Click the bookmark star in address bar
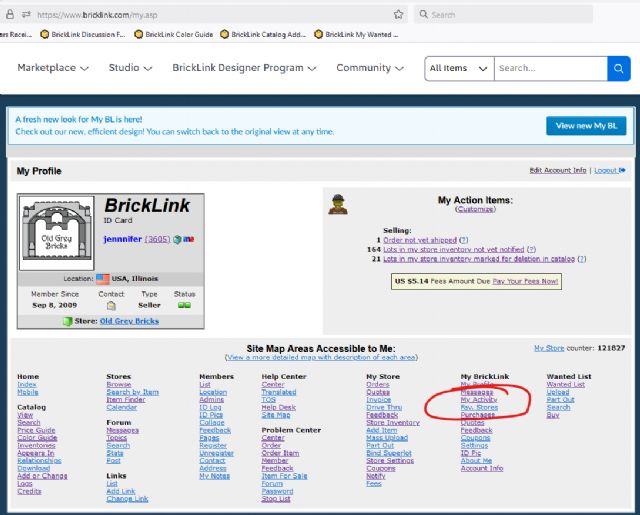Screen dimensions: 640x515 pos(399,15)
